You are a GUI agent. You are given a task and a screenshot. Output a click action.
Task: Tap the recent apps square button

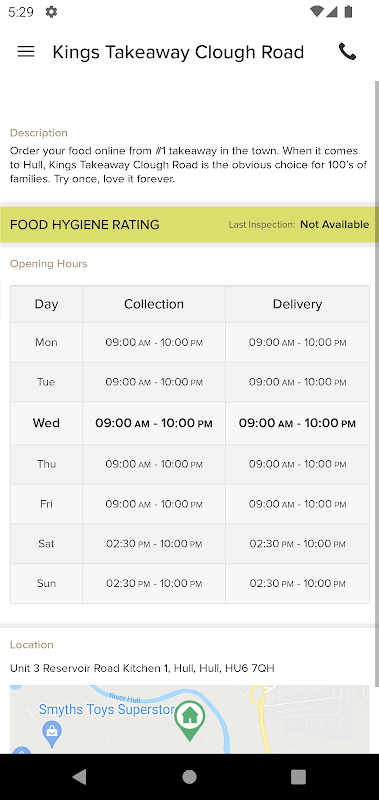coord(298,777)
